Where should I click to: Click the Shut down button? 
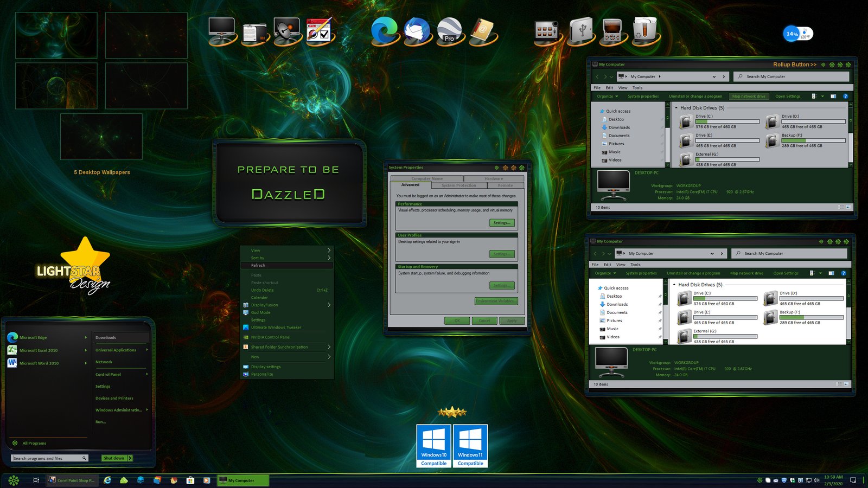coord(114,458)
